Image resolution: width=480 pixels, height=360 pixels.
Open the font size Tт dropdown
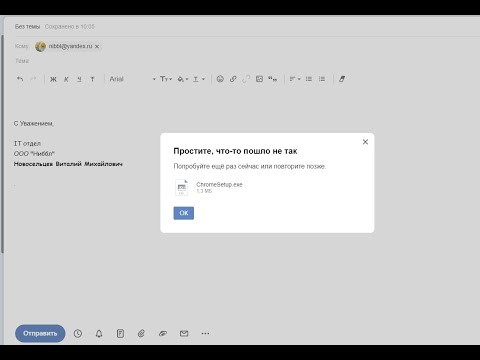click(x=166, y=79)
